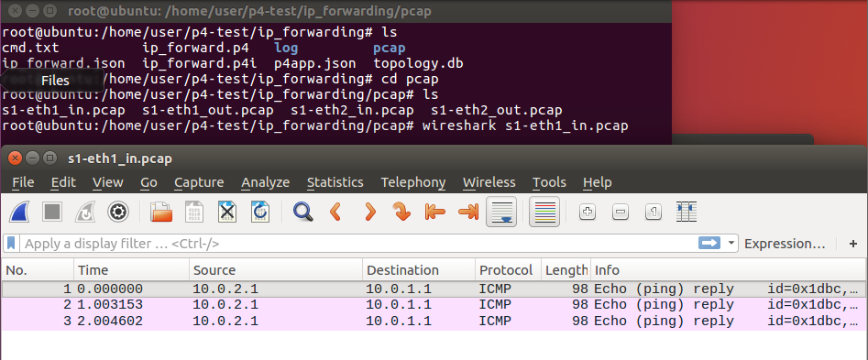868x360 pixels.
Task: Open a capture file folder icon
Action: (161, 212)
